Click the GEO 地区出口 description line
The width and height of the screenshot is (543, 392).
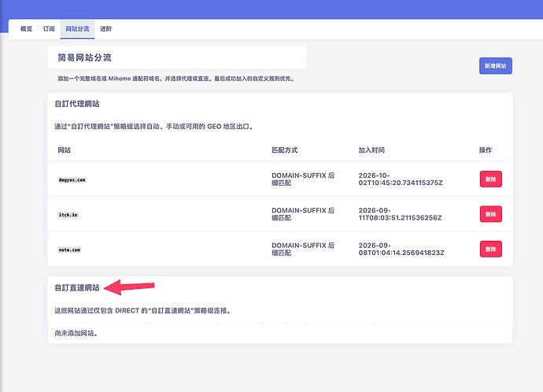154,127
